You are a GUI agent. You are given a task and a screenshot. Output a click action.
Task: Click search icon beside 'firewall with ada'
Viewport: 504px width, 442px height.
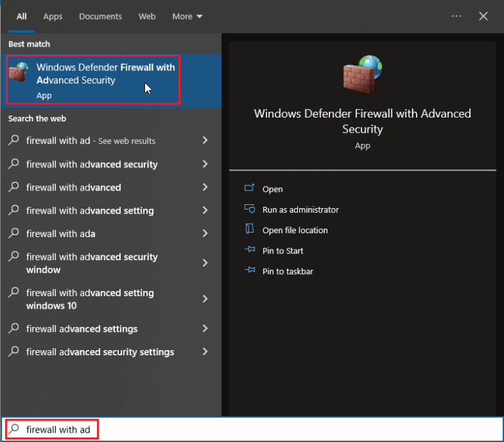(x=14, y=233)
